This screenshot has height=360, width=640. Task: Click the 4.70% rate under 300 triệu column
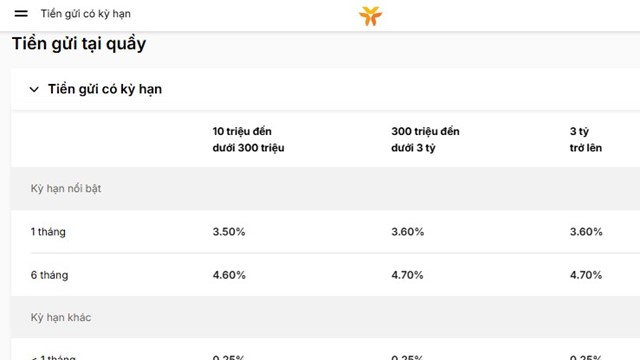407,275
